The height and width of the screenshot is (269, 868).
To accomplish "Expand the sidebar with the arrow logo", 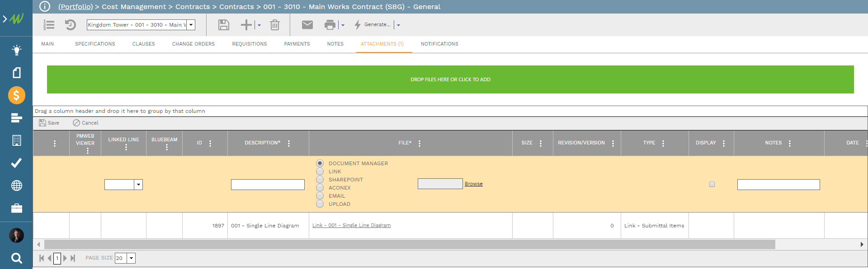I will [x=13, y=19].
